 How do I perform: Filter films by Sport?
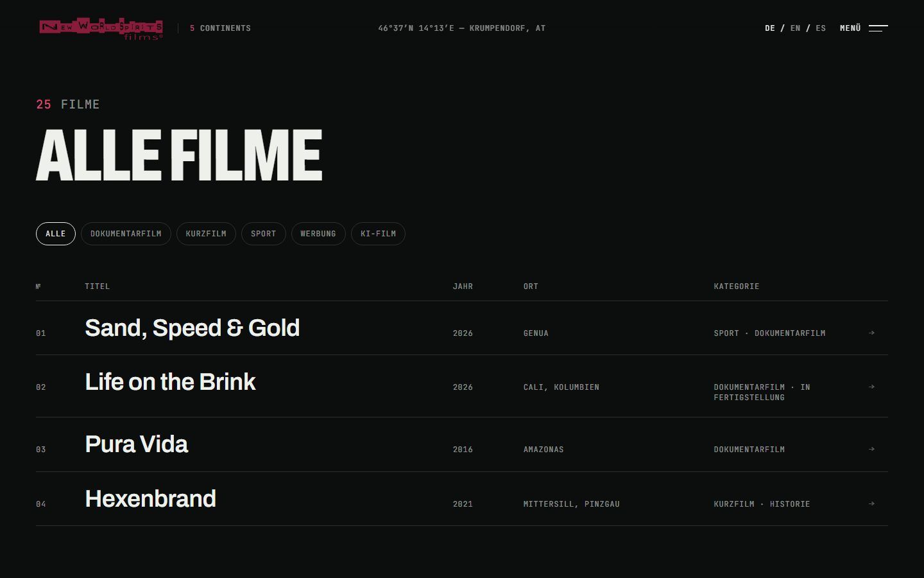[264, 234]
